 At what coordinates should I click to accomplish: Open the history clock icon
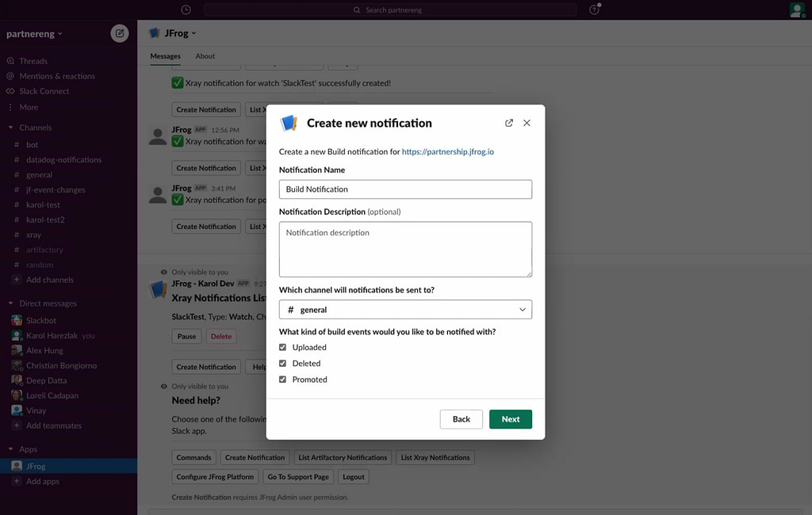point(186,10)
